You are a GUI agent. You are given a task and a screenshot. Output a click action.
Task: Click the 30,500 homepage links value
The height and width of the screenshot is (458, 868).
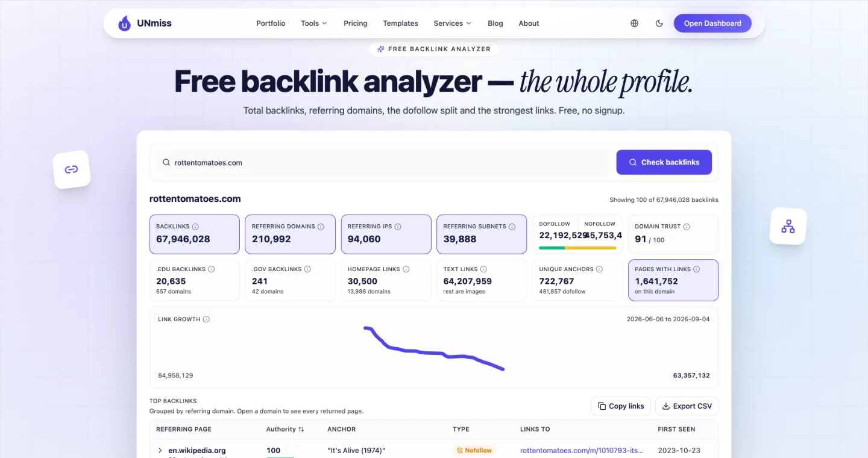pos(362,281)
